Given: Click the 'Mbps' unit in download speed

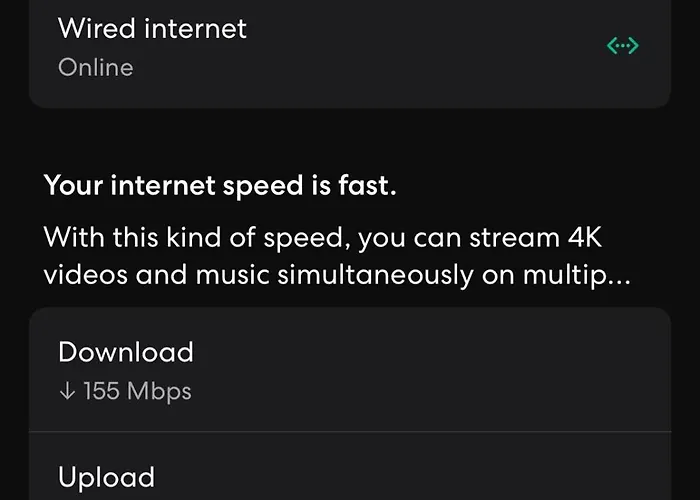Looking at the screenshot, I should point(159,391).
